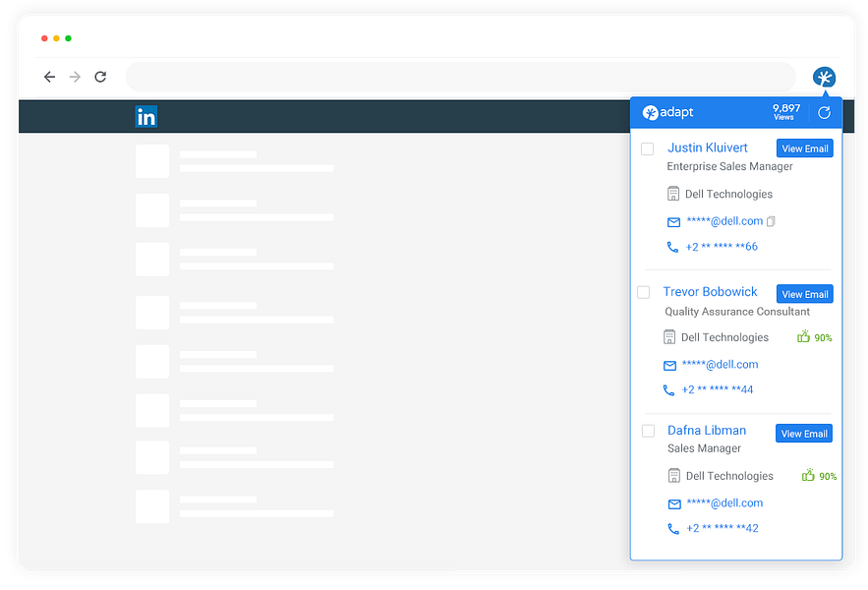Image resolution: width=868 pixels, height=590 pixels.
Task: Copy Justin Kluivert's email address
Action: click(771, 221)
